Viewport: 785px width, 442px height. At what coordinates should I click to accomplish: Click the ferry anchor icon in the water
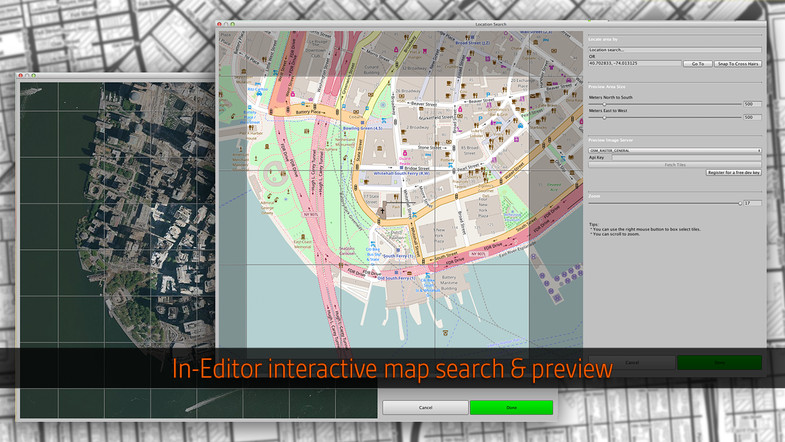[x=445, y=332]
